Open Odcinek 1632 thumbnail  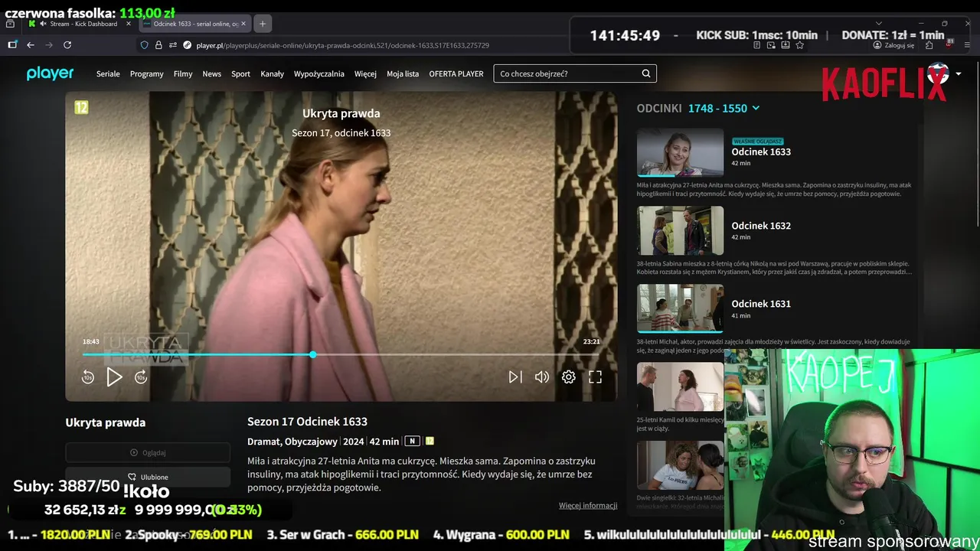680,230
